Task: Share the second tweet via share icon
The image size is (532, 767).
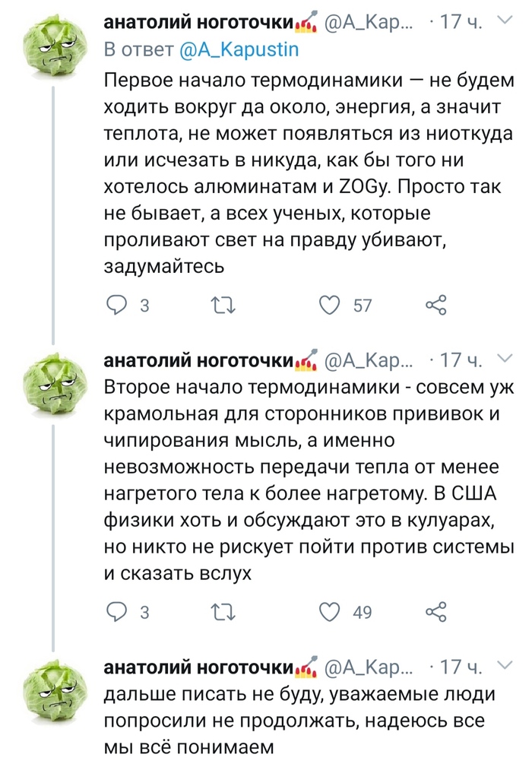Action: (x=435, y=612)
